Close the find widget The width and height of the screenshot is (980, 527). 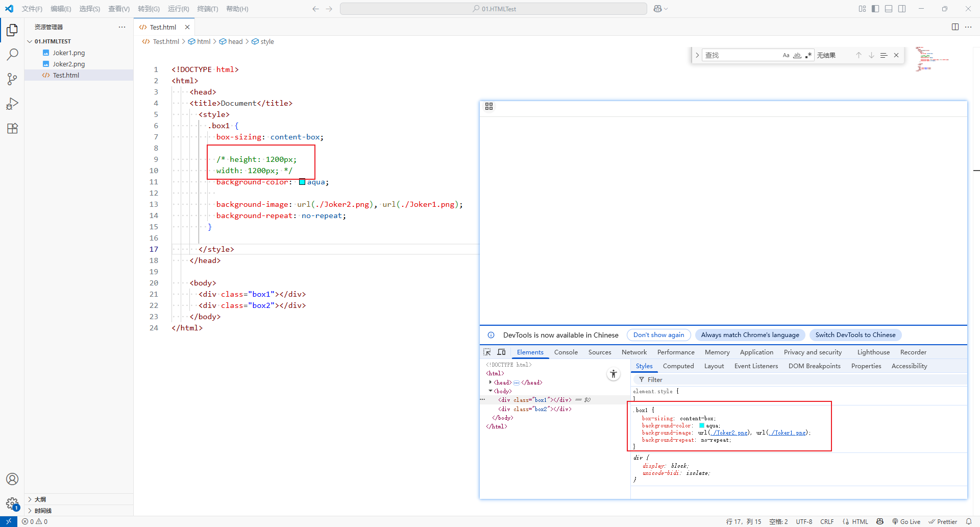coord(896,55)
